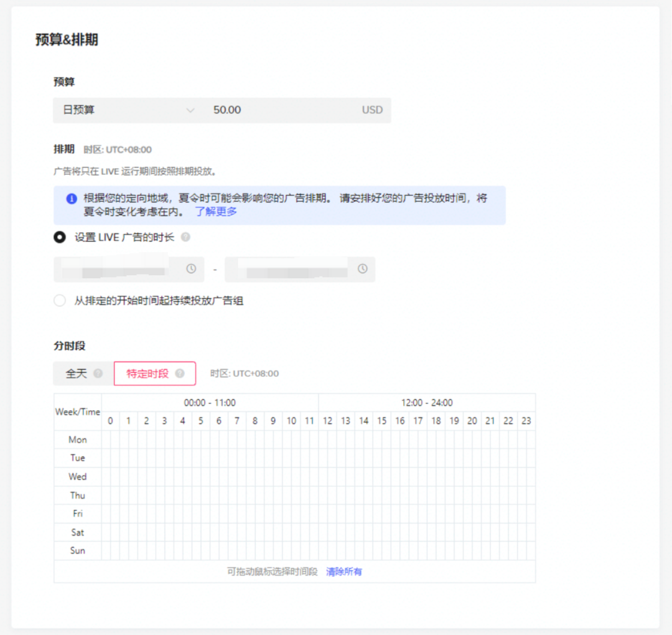Viewport: 672px width, 635px height.
Task: Open the 日预算 budget type dropdown
Action: pos(124,110)
